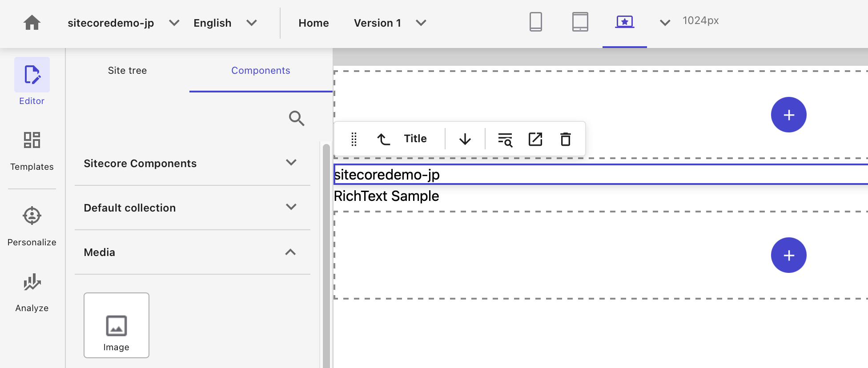This screenshot has width=868, height=368.
Task: Click the RichText Sample text
Action: tap(386, 196)
